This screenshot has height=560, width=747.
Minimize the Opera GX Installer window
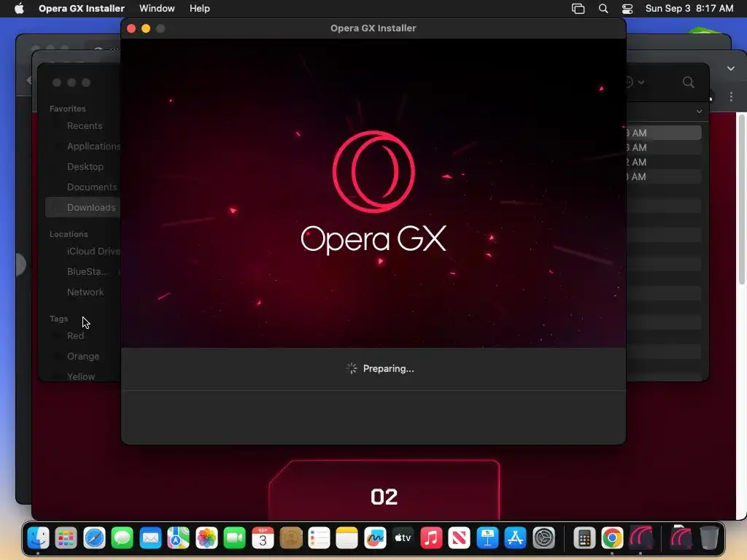[x=146, y=28]
